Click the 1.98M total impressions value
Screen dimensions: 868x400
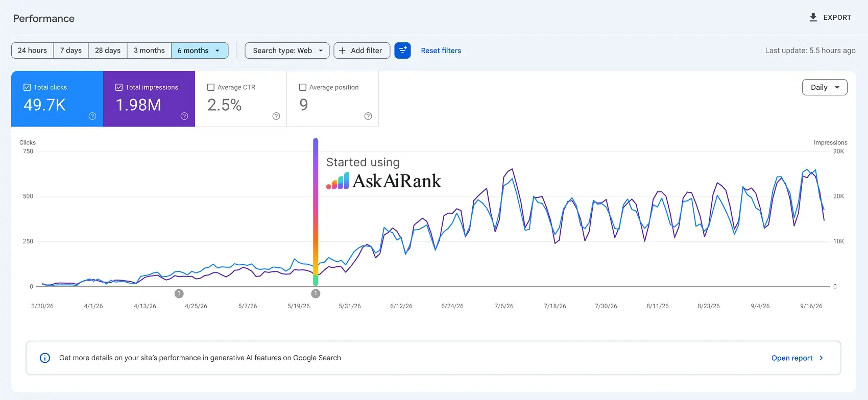138,105
